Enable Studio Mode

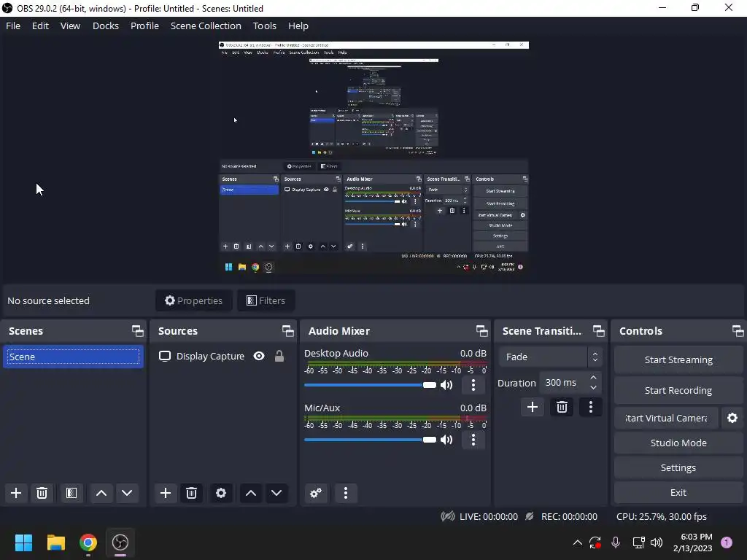678,443
